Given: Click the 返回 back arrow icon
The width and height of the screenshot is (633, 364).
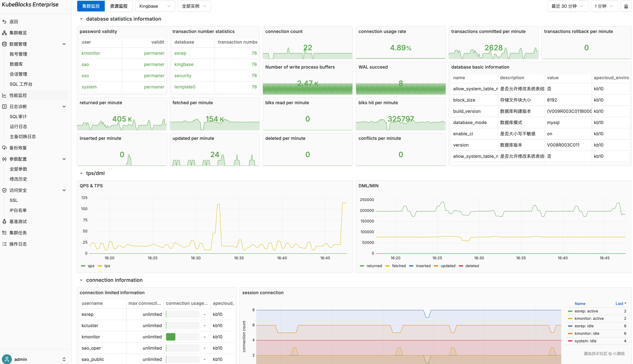Looking at the screenshot, I should (x=4, y=22).
